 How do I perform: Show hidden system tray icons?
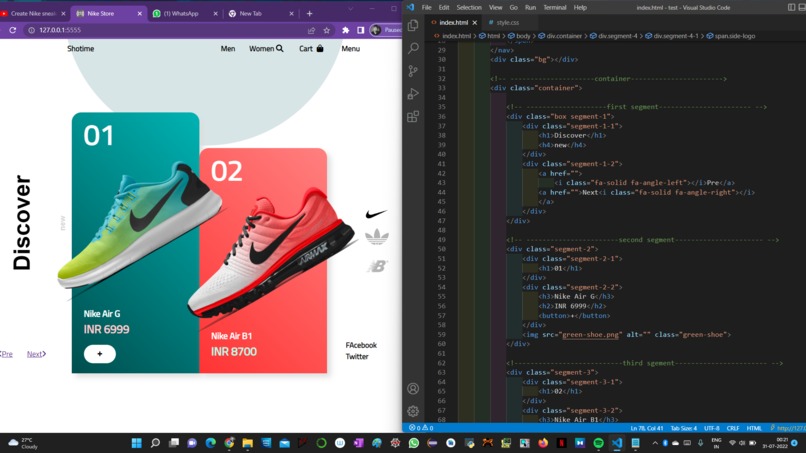point(654,443)
